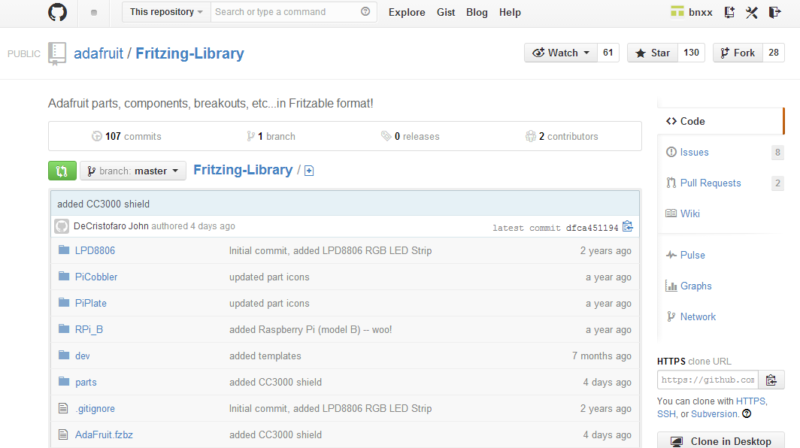
Task: Focus the search or type a command field
Action: coord(287,12)
